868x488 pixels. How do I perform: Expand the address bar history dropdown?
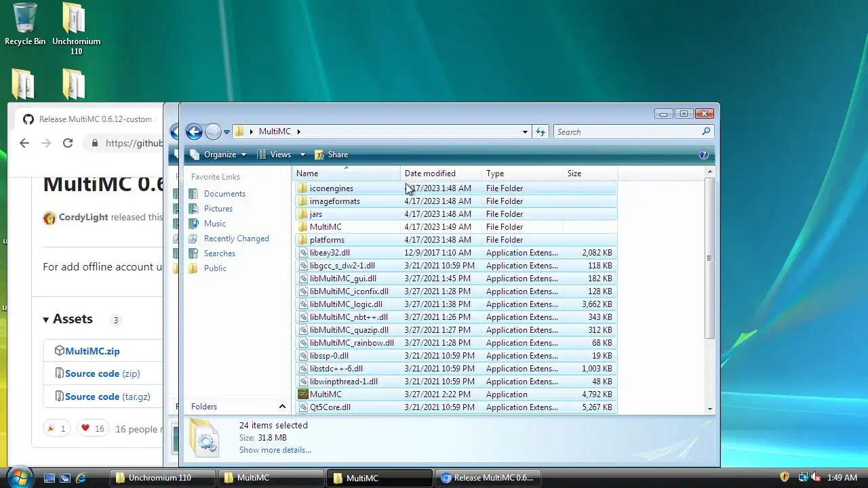click(525, 132)
